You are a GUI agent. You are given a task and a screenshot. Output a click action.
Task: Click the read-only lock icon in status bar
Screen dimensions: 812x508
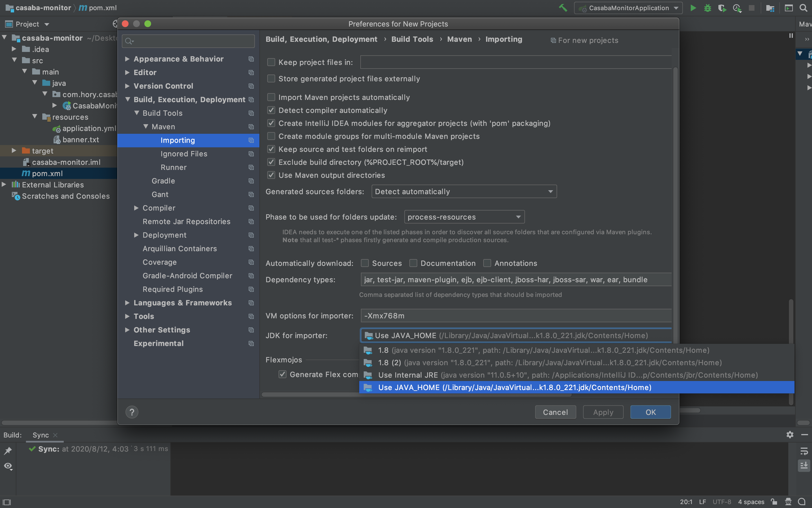click(x=774, y=502)
